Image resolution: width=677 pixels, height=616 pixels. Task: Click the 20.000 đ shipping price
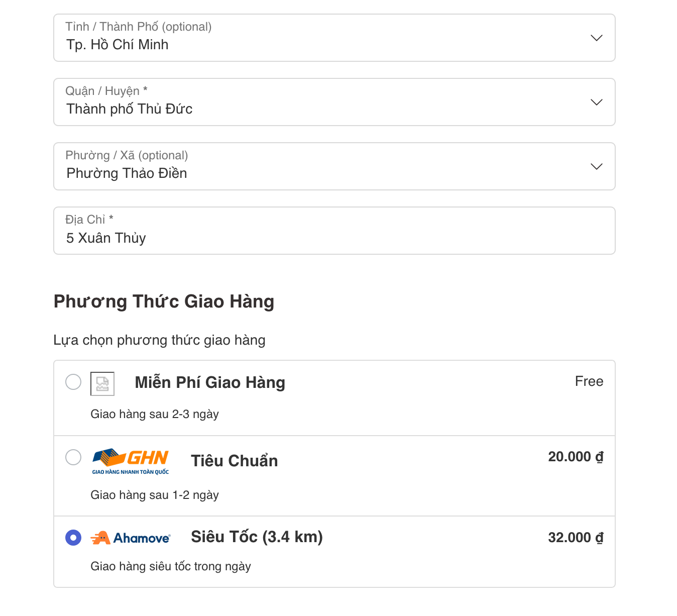[x=576, y=457]
